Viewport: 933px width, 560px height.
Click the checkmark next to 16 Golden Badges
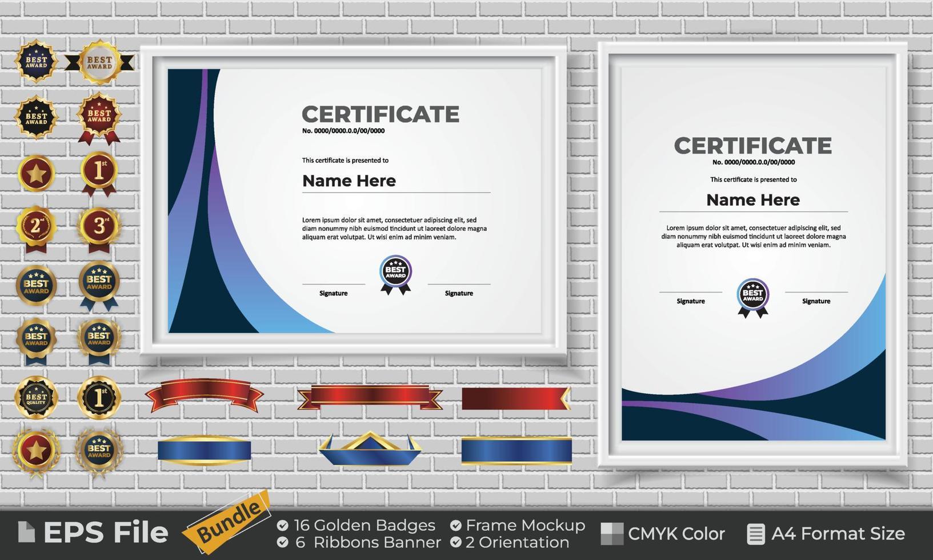282,525
